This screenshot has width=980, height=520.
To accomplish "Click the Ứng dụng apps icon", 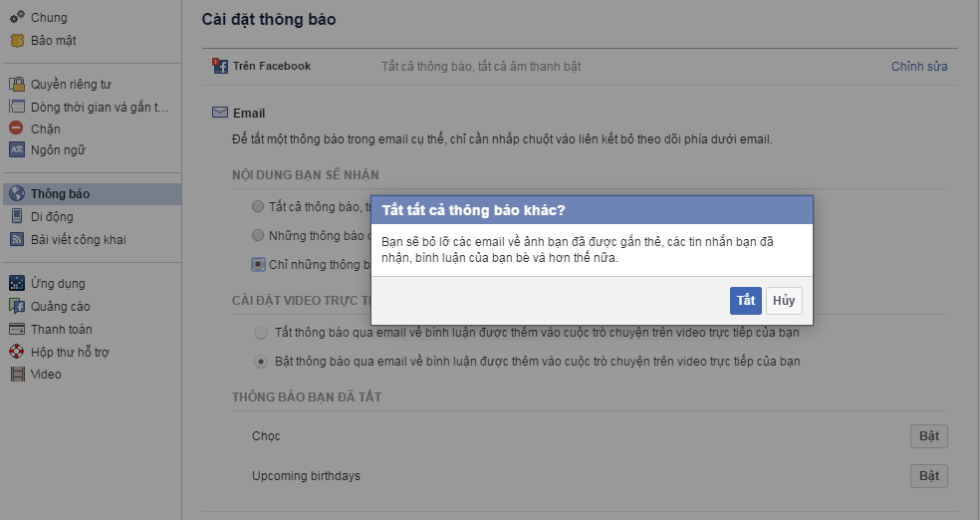I will click(x=17, y=284).
